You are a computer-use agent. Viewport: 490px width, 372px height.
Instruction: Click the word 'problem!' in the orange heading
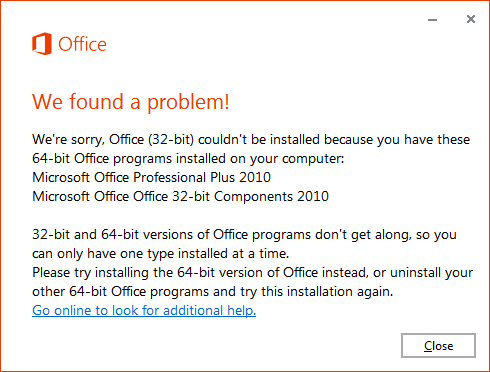point(188,102)
